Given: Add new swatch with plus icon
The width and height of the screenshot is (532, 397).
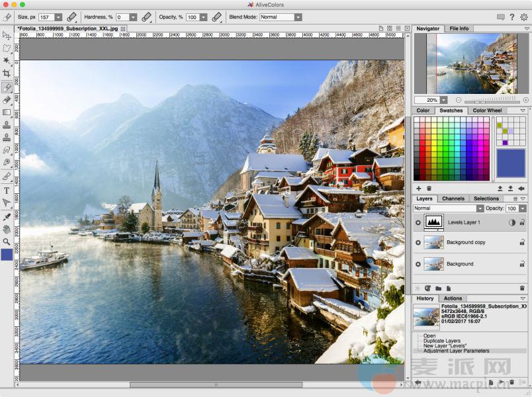Looking at the screenshot, I should tap(418, 189).
